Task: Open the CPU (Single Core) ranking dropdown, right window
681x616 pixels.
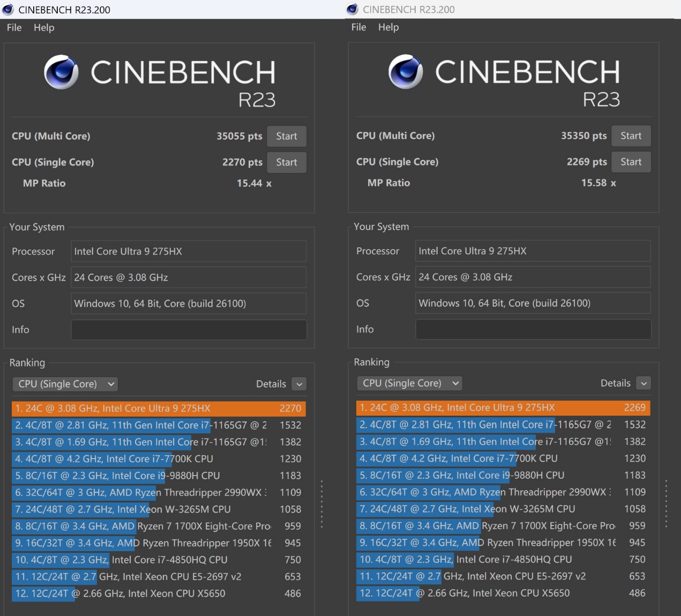Action: (x=409, y=383)
